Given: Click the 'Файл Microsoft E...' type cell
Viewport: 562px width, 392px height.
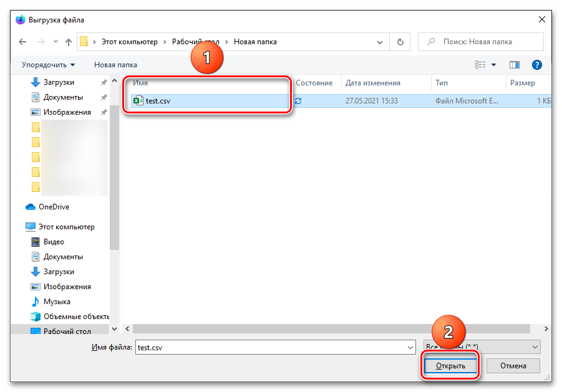Looking at the screenshot, I should coord(467,101).
